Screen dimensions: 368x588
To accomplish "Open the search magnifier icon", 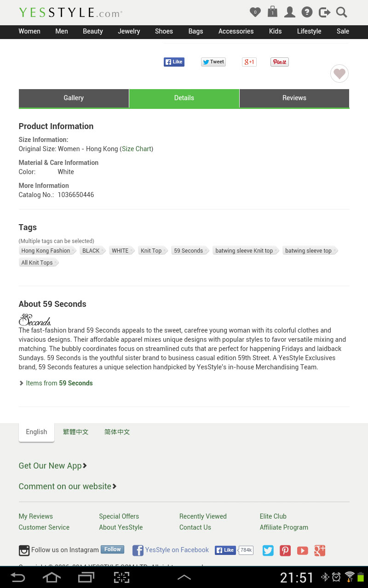I will pos(341,12).
